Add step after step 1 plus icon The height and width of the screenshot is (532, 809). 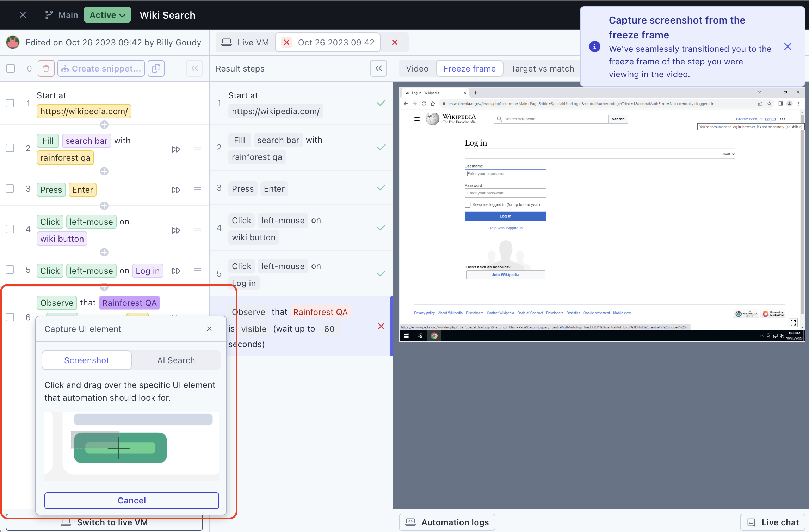104,125
